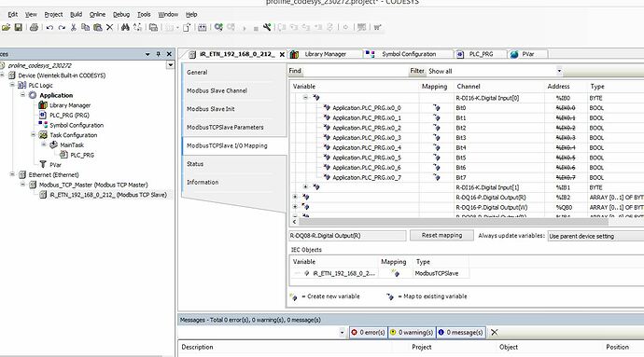Click the error icon in the messages filter
The height and width of the screenshot is (357, 644).
pos(354,333)
